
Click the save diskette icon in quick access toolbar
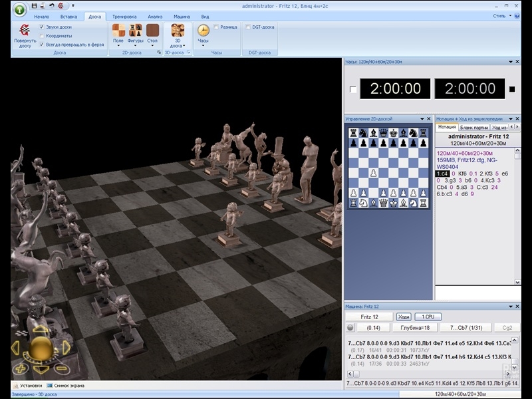[x=33, y=5]
